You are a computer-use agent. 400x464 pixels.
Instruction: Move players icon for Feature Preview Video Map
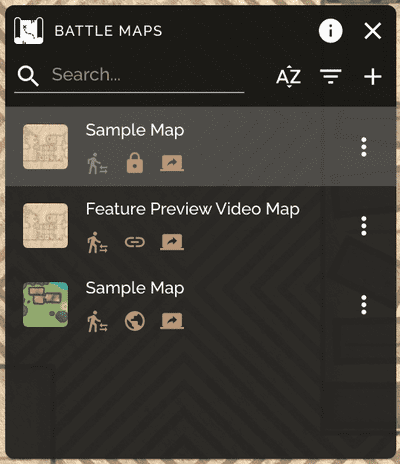(x=97, y=242)
